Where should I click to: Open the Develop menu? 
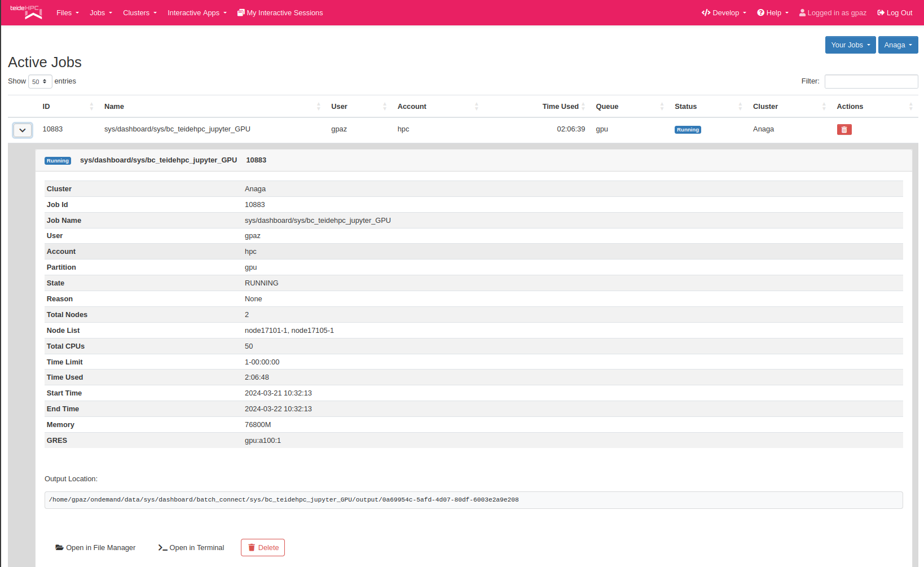724,13
